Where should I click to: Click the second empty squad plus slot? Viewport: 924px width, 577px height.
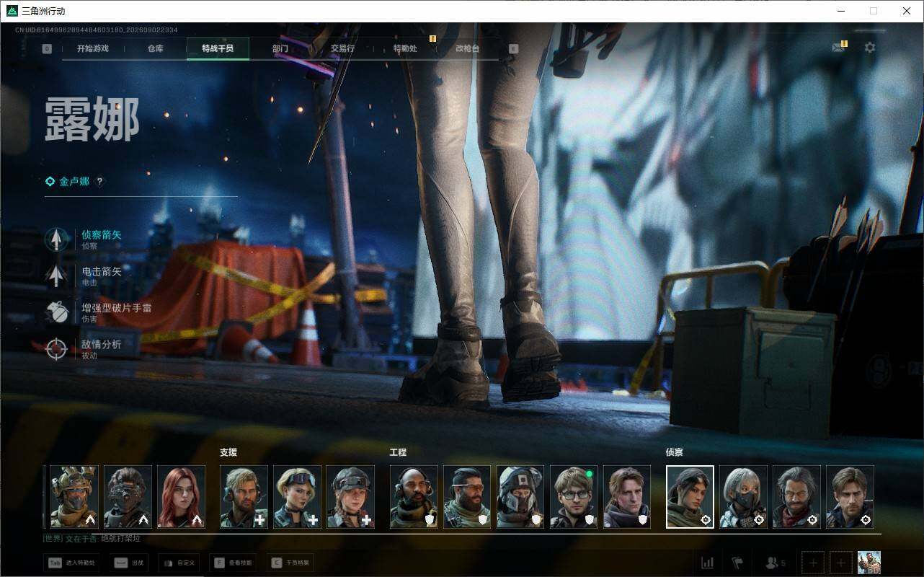point(840,563)
